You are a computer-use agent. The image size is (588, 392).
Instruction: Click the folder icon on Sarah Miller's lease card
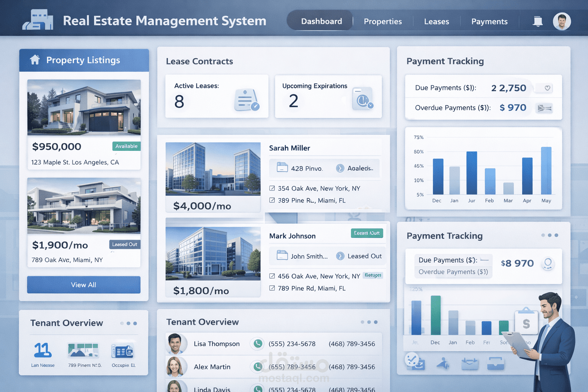point(282,168)
